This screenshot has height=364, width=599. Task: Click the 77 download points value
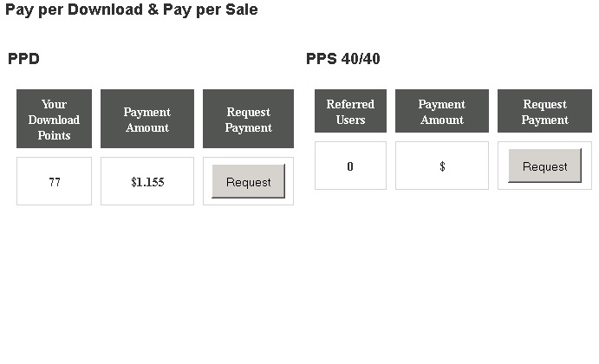coord(55,182)
